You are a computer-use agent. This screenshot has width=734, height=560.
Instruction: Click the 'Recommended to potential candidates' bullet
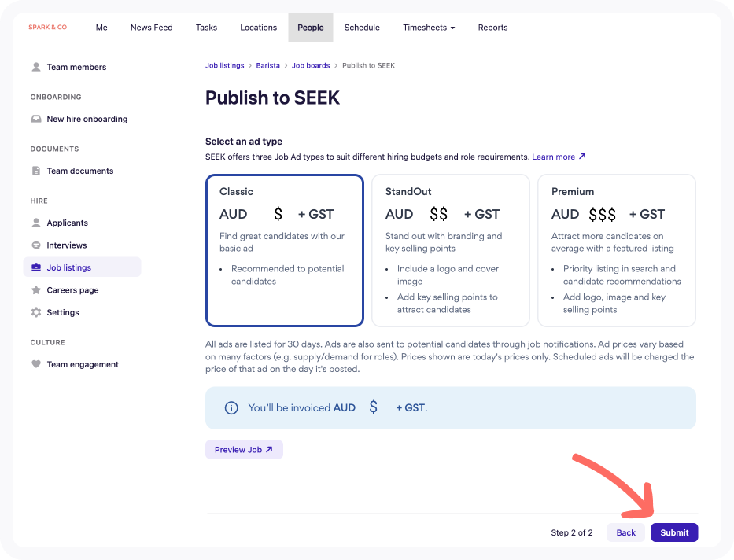click(x=287, y=274)
